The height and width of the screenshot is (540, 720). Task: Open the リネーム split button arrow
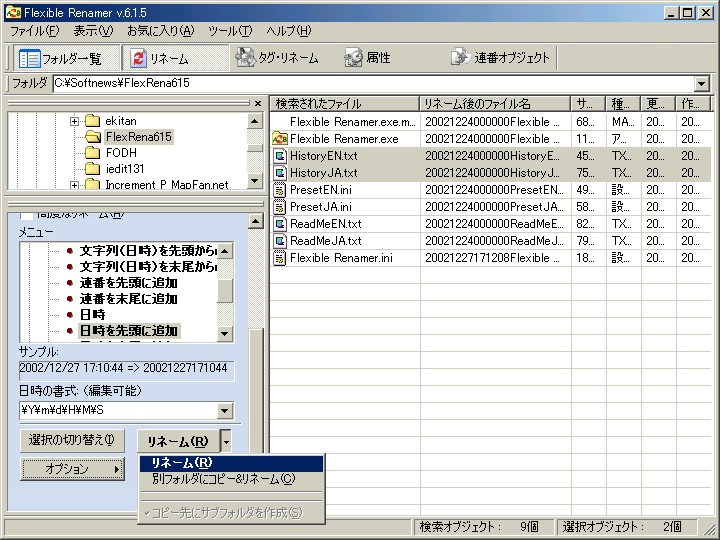click(x=226, y=442)
